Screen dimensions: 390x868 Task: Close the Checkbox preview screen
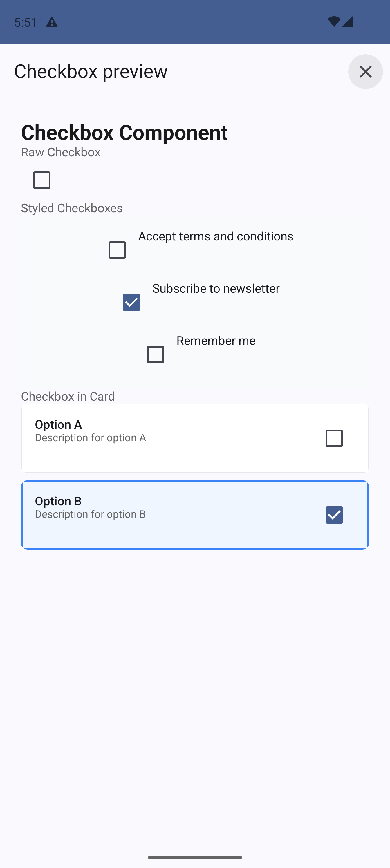pos(365,71)
